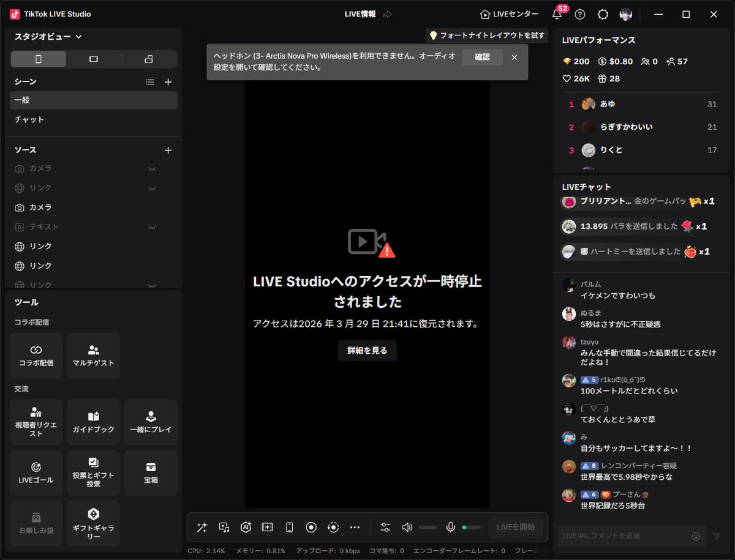The image size is (735, 560).
Task: Click the diamond count 200
Action: [x=576, y=61]
